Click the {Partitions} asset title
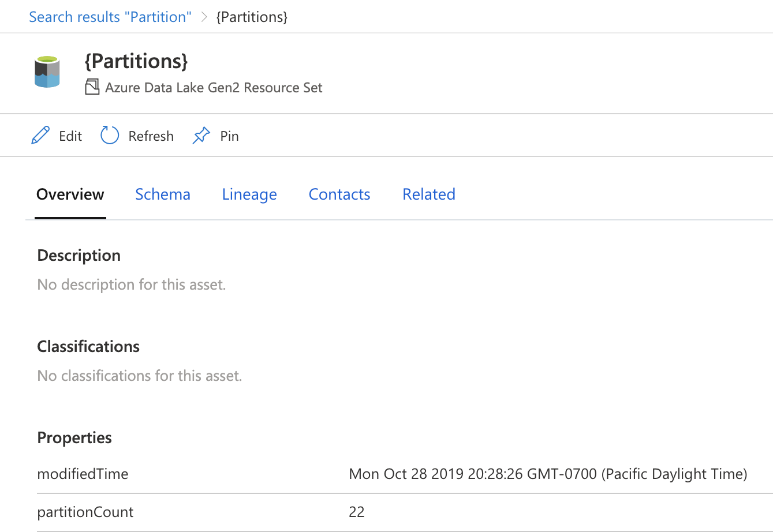 point(136,61)
